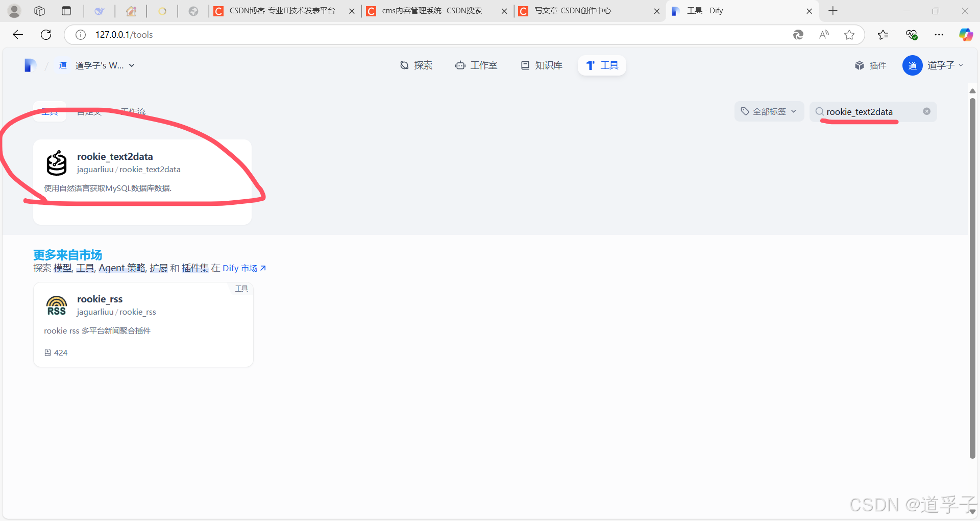This screenshot has width=980, height=521.
Task: Click the back navigation arrow
Action: (18, 35)
